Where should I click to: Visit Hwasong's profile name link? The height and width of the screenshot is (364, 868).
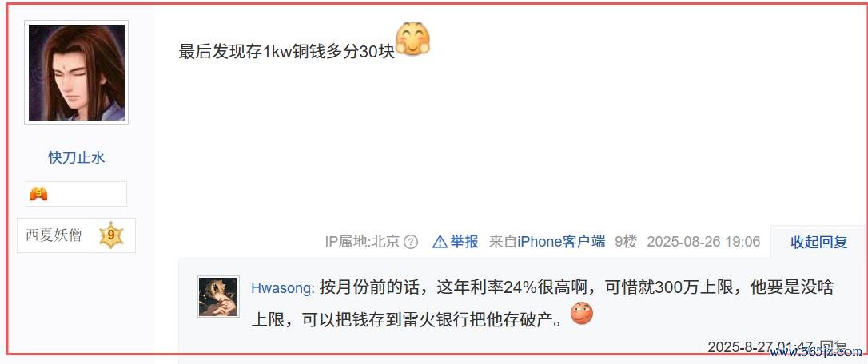coord(282,288)
